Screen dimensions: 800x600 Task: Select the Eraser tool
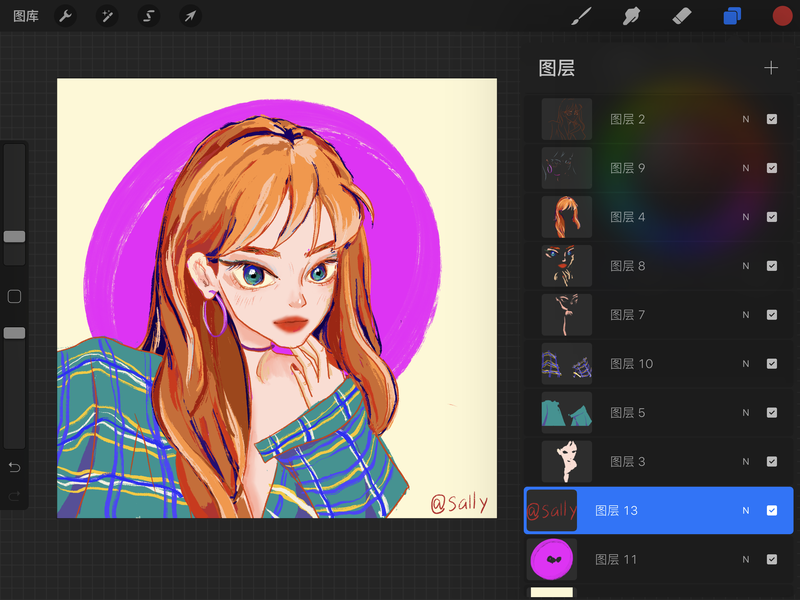pos(682,16)
